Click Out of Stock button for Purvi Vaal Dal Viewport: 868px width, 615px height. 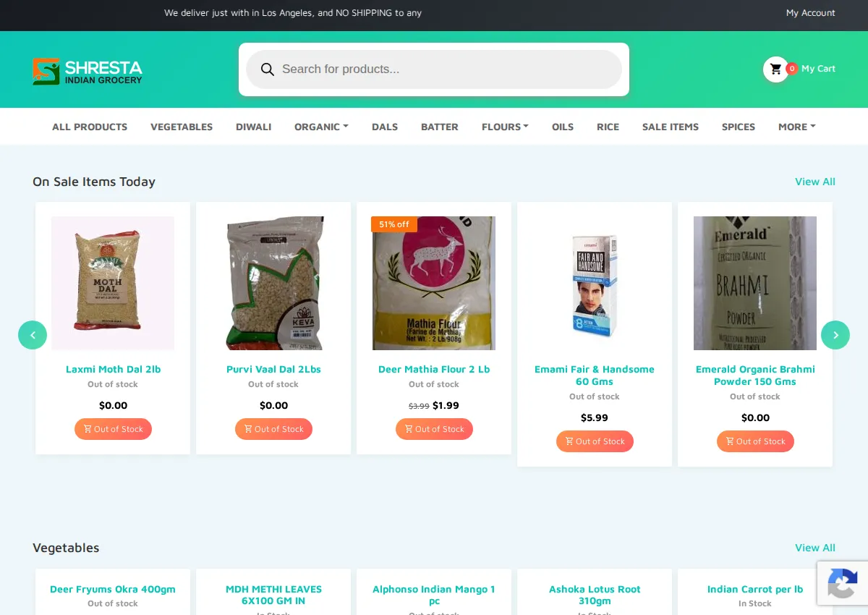[x=273, y=429]
